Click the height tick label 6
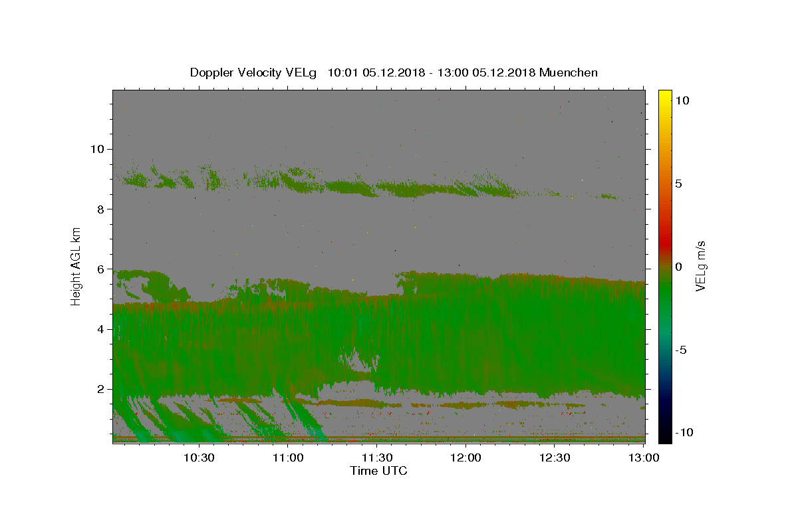Image resolution: width=798 pixels, height=532 pixels. 101,269
